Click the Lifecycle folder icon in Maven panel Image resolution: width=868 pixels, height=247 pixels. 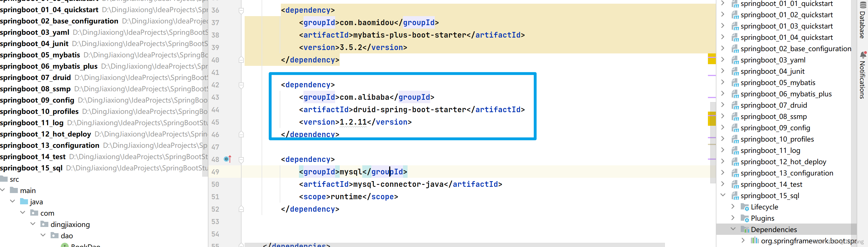click(x=745, y=207)
